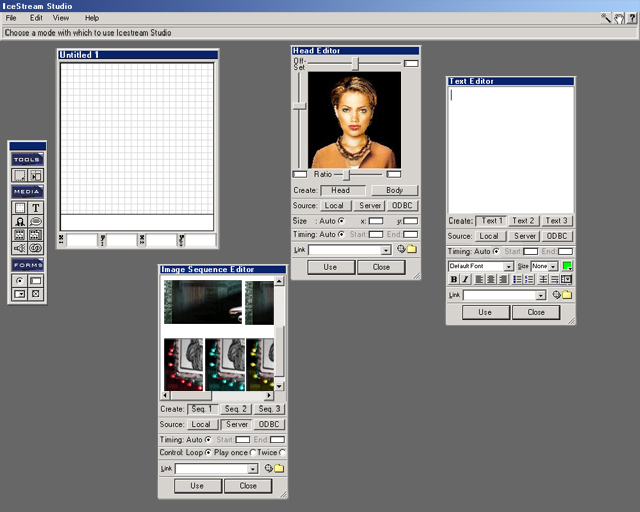Select the speech bubble media tool
640x512 pixels.
[36, 221]
